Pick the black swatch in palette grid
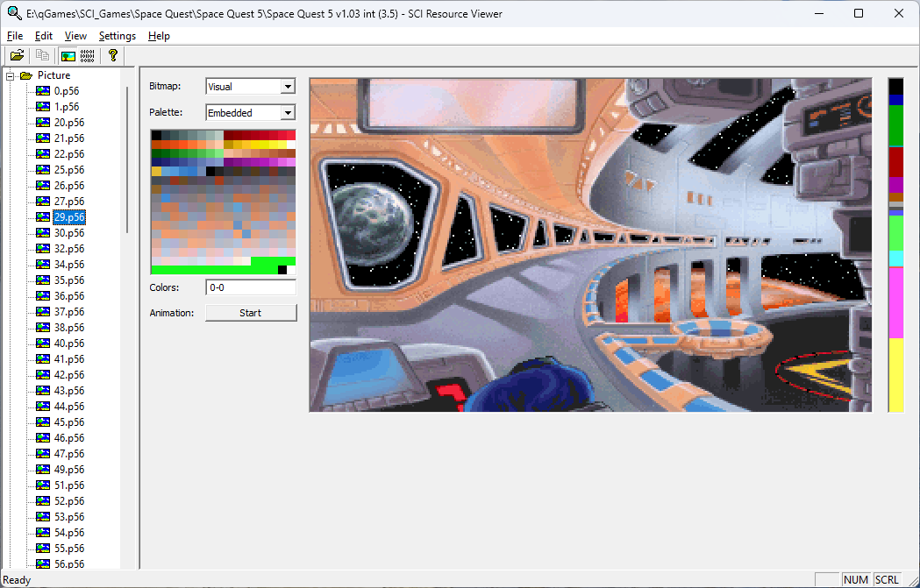This screenshot has width=920, height=588. (x=156, y=136)
